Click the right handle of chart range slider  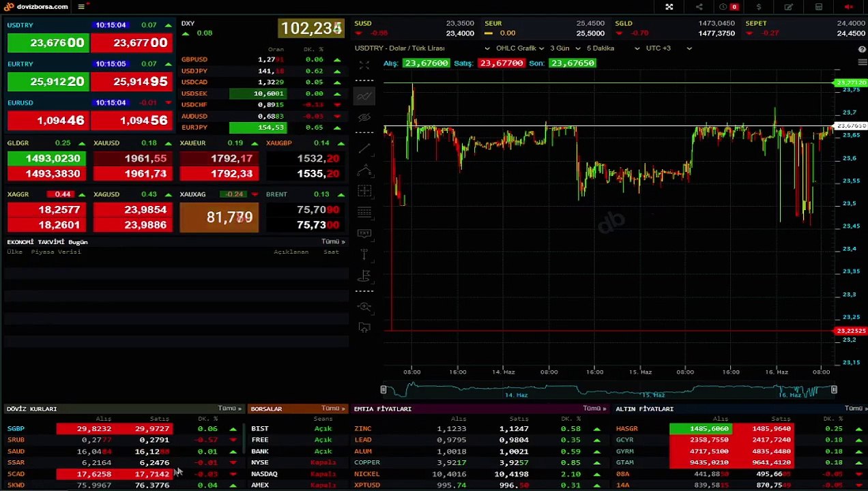point(834,389)
